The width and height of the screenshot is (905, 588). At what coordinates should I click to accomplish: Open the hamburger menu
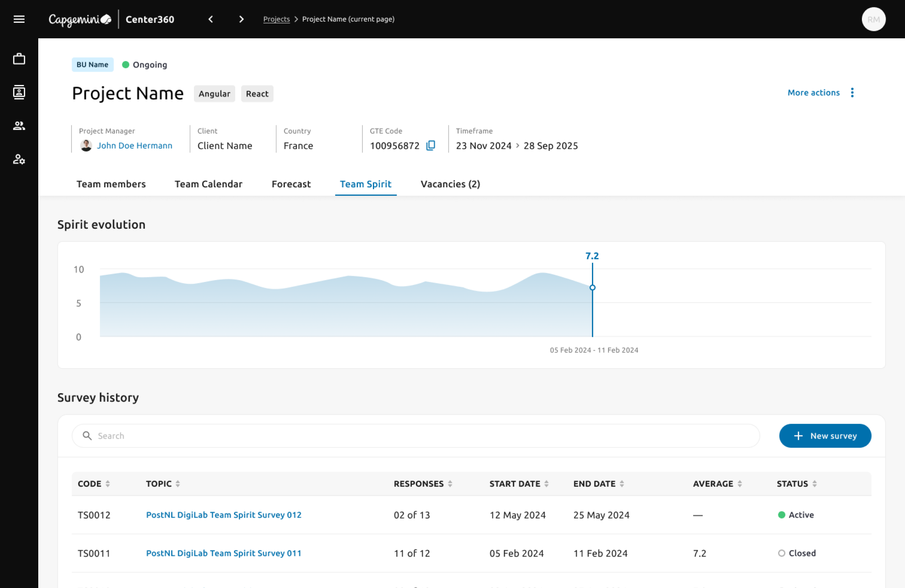[19, 19]
